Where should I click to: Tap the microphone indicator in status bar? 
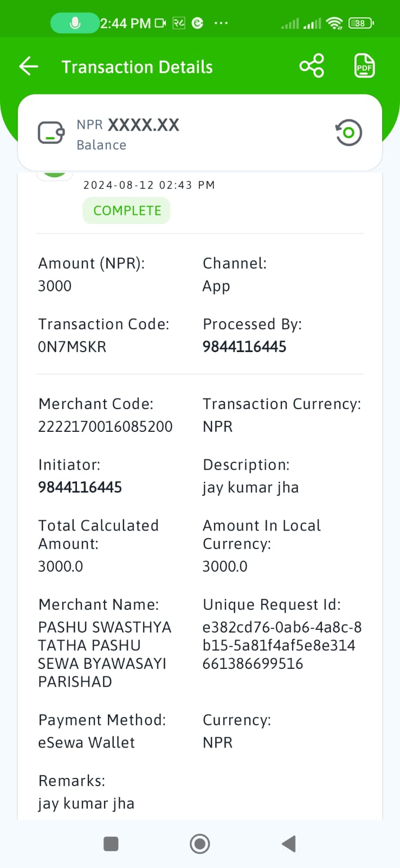(x=75, y=23)
